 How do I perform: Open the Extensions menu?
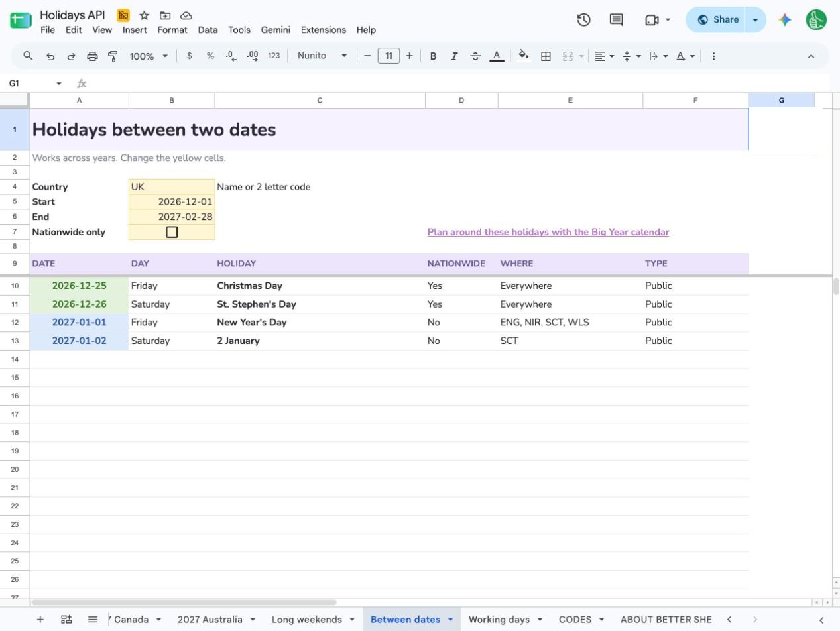click(x=324, y=30)
